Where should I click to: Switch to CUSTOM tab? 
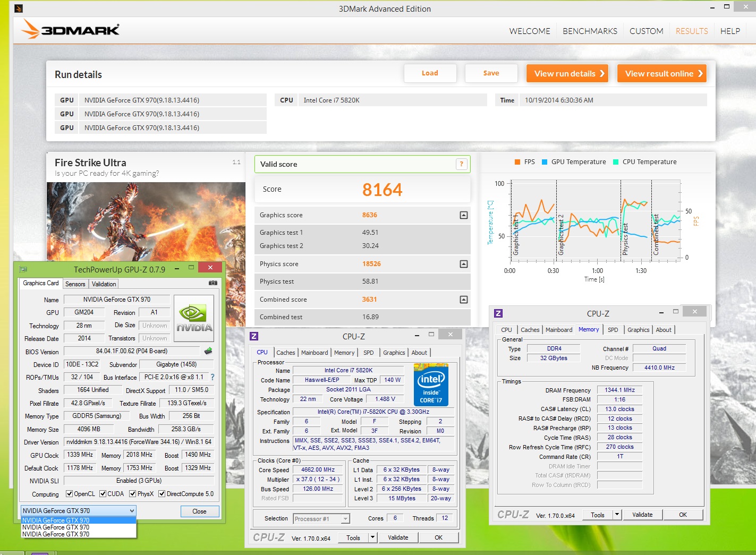pos(646,31)
